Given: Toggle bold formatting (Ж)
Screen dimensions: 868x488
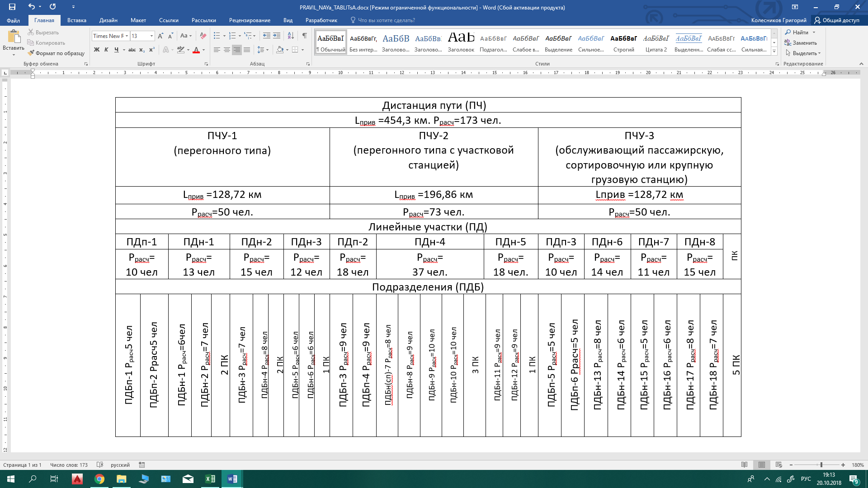Looking at the screenshot, I should point(97,50).
